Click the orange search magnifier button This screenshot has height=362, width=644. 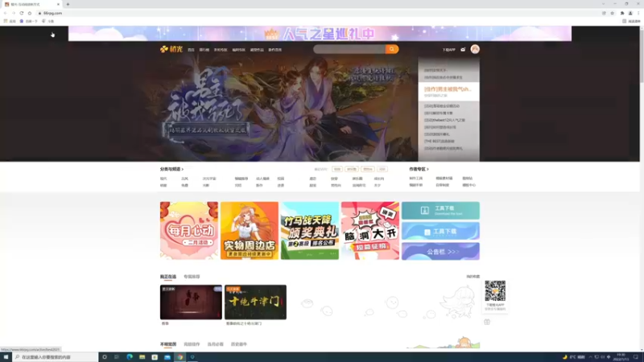(x=391, y=49)
